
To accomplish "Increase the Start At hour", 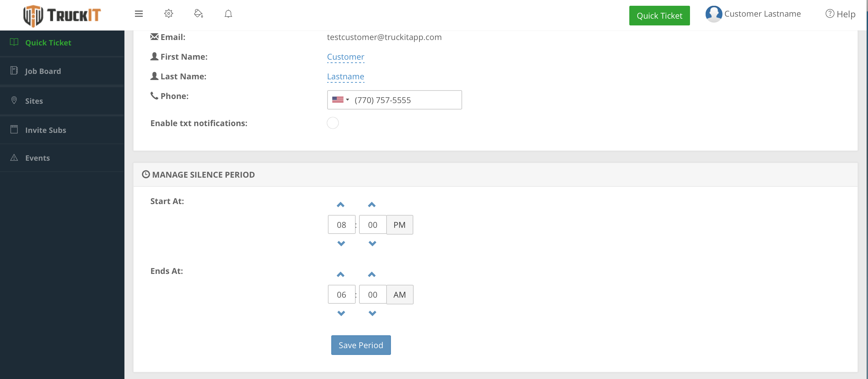I will coord(341,205).
